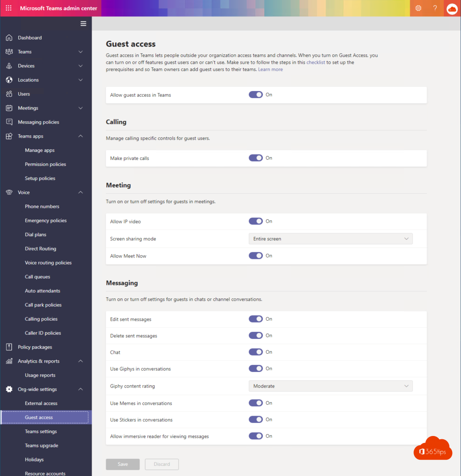Image resolution: width=461 pixels, height=476 pixels.
Task: Open the Giphy content rating dropdown
Action: coord(331,386)
